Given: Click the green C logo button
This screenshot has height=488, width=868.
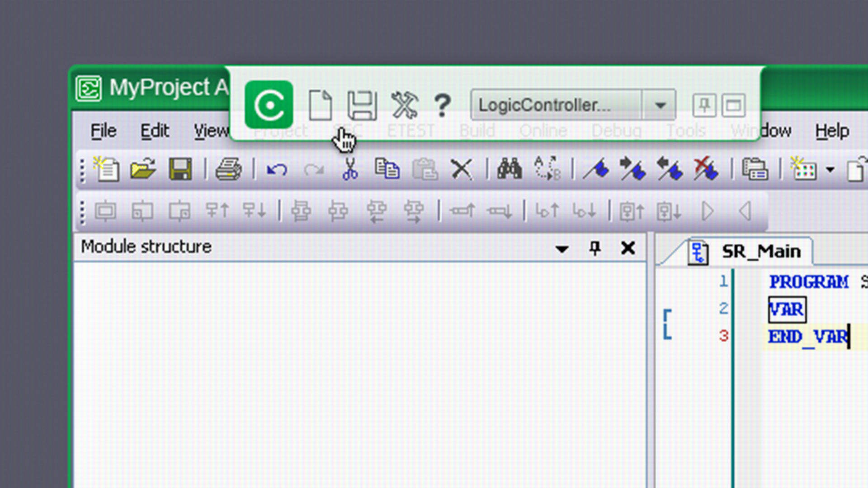Looking at the screenshot, I should point(269,105).
